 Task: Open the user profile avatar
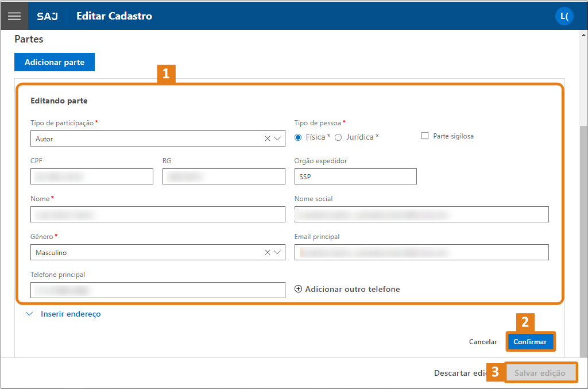[x=564, y=16]
